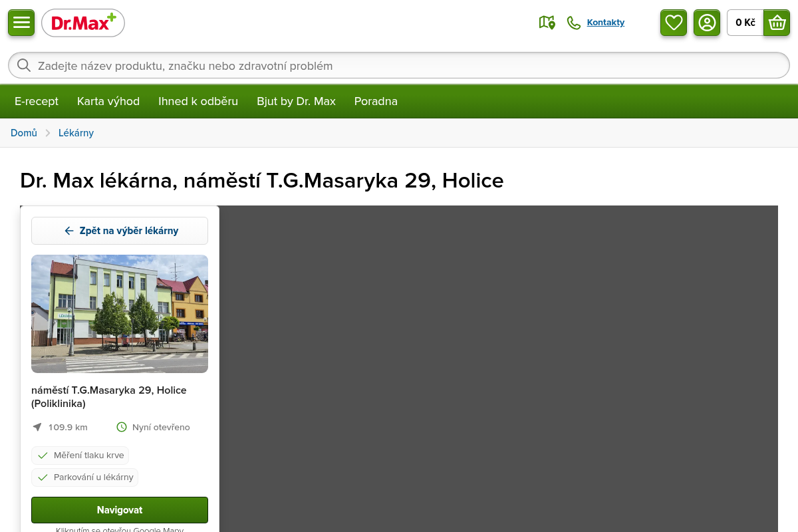Click the pharmacy address text in card
Image resolution: width=798 pixels, height=532 pixels.
(x=109, y=396)
